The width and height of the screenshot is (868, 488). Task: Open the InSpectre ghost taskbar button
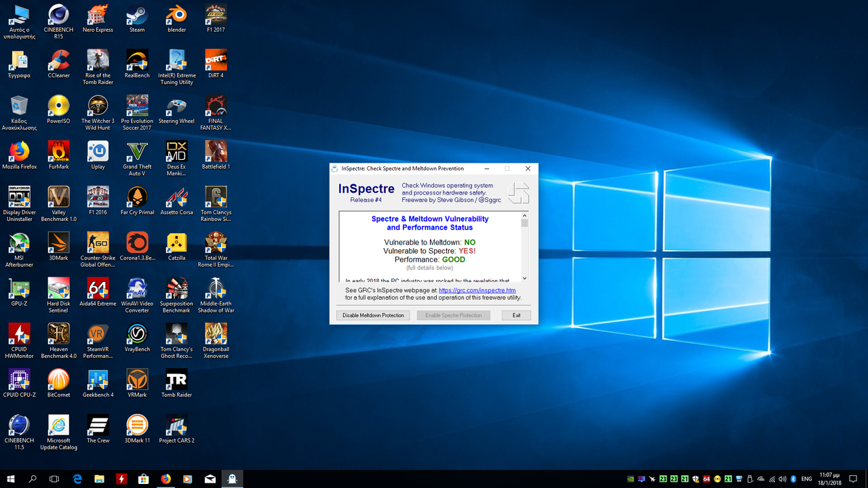click(232, 479)
